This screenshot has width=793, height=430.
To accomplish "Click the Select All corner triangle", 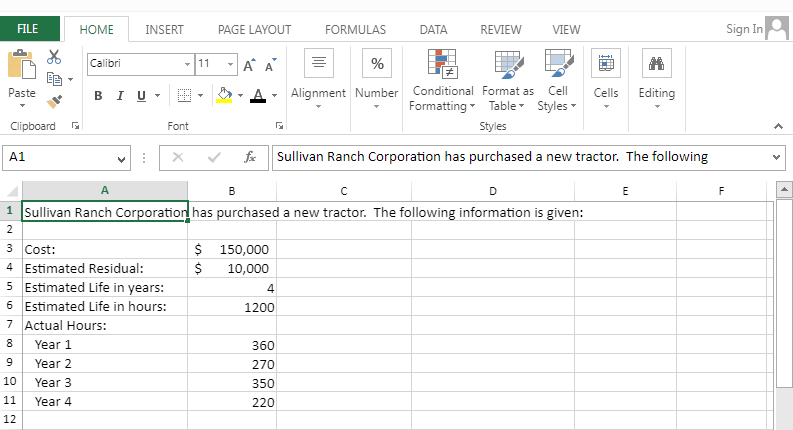I will (12, 191).
